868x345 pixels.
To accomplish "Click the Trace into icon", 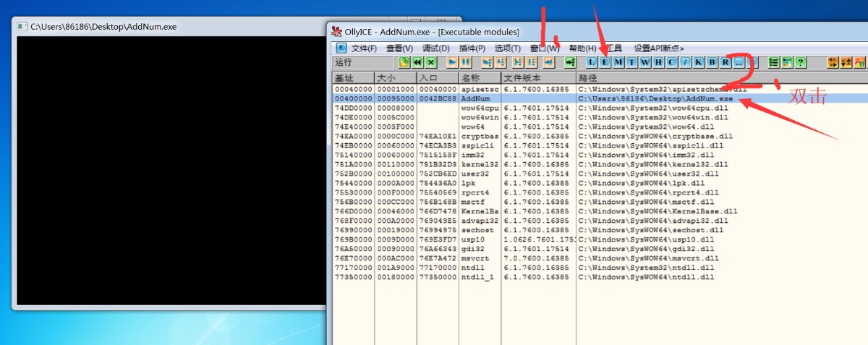I will click(518, 62).
